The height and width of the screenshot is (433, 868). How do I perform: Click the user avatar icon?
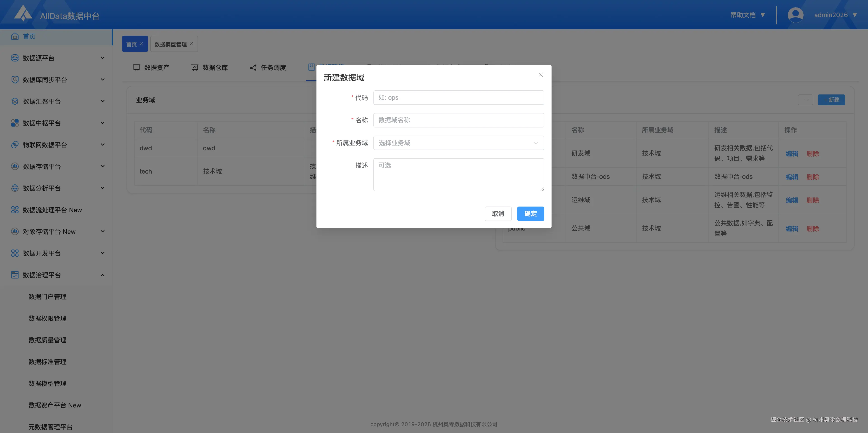pyautogui.click(x=795, y=15)
